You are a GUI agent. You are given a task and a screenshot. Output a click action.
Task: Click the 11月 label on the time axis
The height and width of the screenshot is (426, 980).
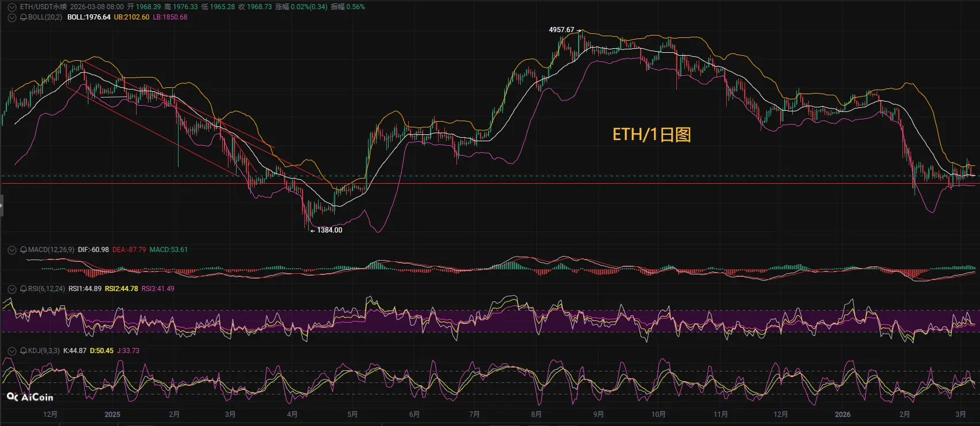(721, 415)
